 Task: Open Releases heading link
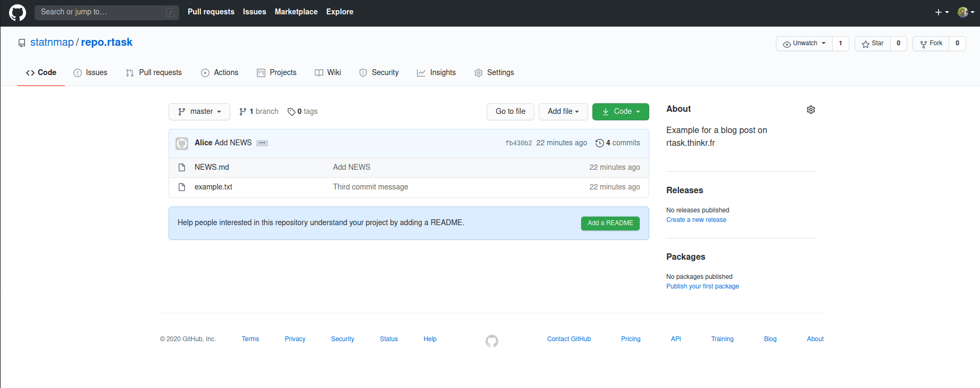pyautogui.click(x=685, y=191)
